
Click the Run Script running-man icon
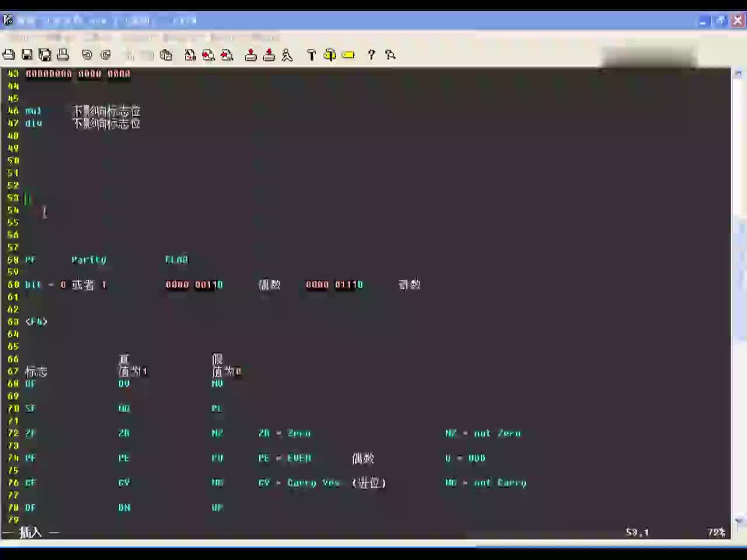point(287,55)
